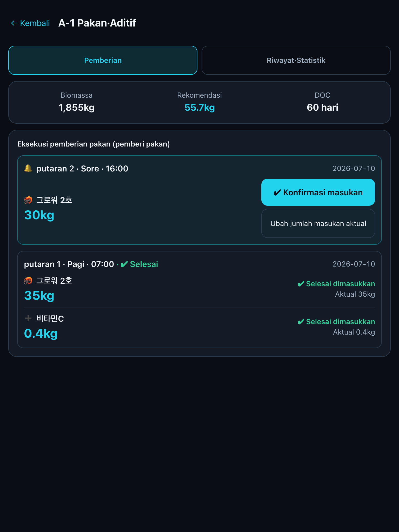Click the plus icon beside 비타민C

click(x=28, y=318)
